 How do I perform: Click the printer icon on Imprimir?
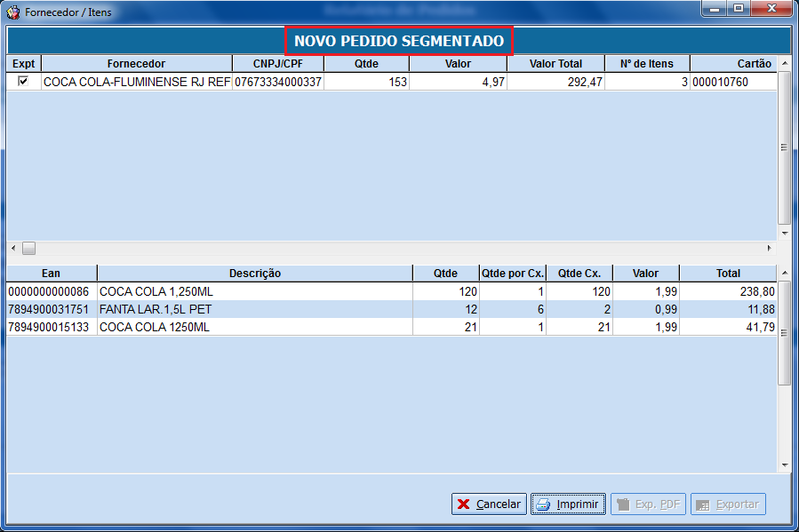click(543, 504)
